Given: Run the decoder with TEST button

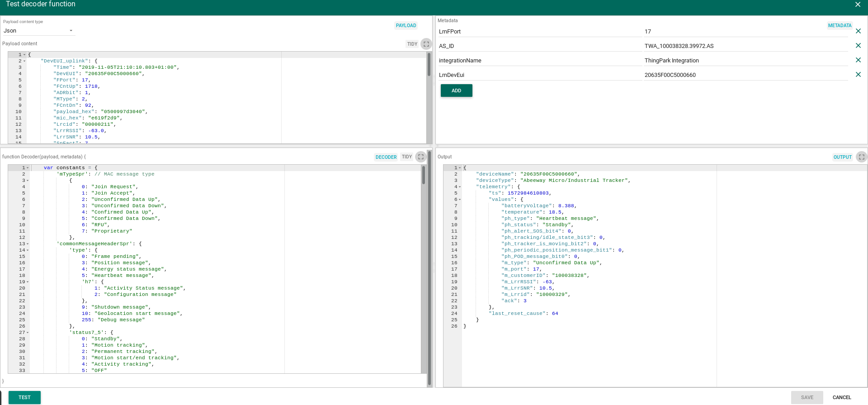Looking at the screenshot, I should point(24,397).
